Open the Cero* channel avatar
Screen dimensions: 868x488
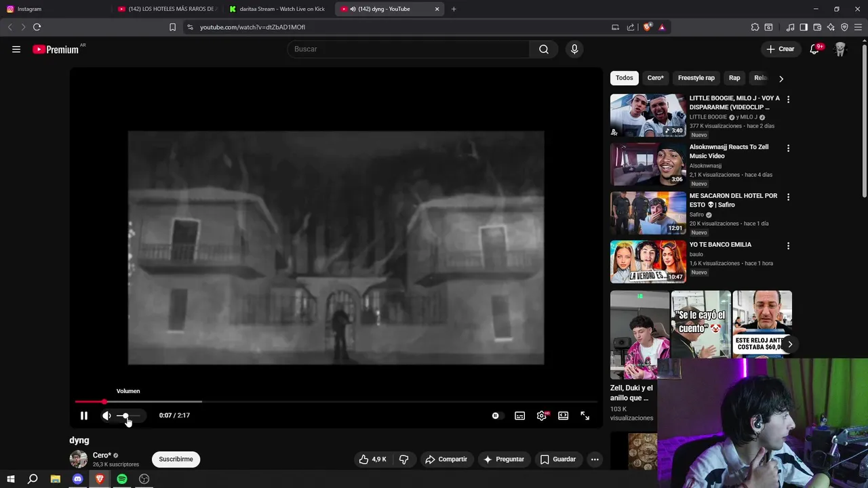[x=79, y=459]
